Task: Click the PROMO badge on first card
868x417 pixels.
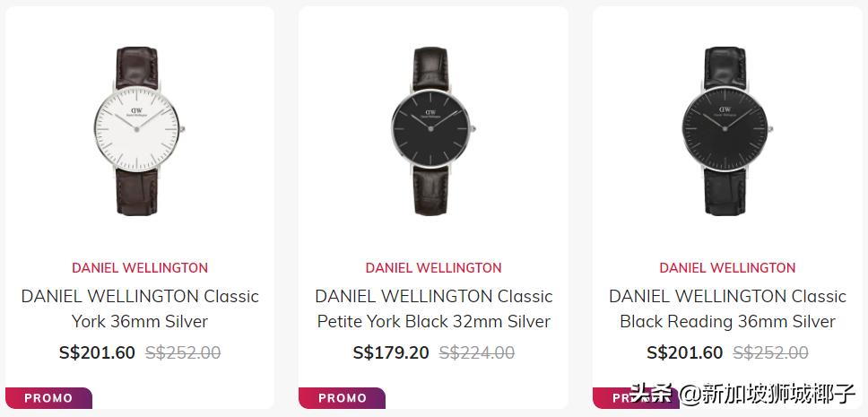Action: tap(48, 398)
